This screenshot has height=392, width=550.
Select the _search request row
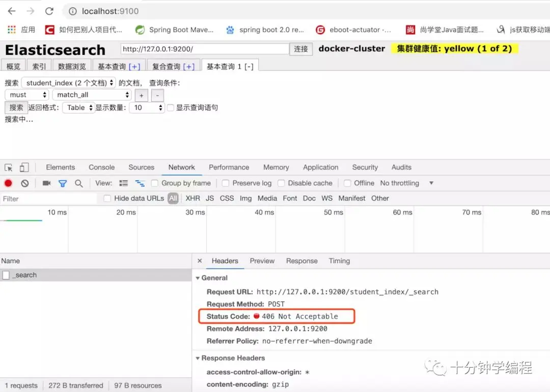[x=96, y=275]
